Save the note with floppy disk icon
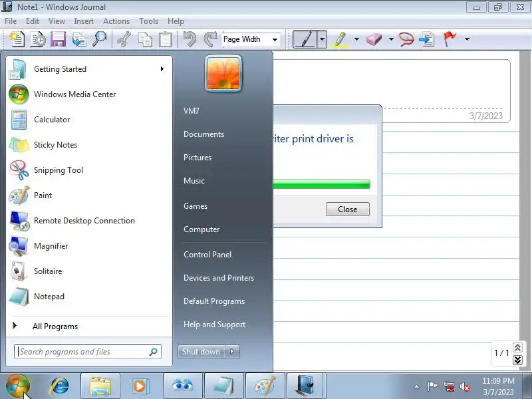 point(58,39)
